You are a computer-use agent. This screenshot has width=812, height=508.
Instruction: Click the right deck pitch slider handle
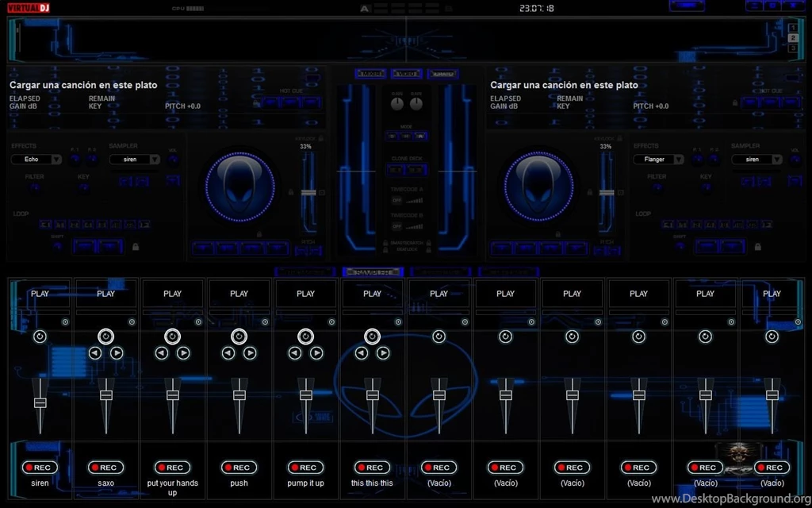point(607,193)
